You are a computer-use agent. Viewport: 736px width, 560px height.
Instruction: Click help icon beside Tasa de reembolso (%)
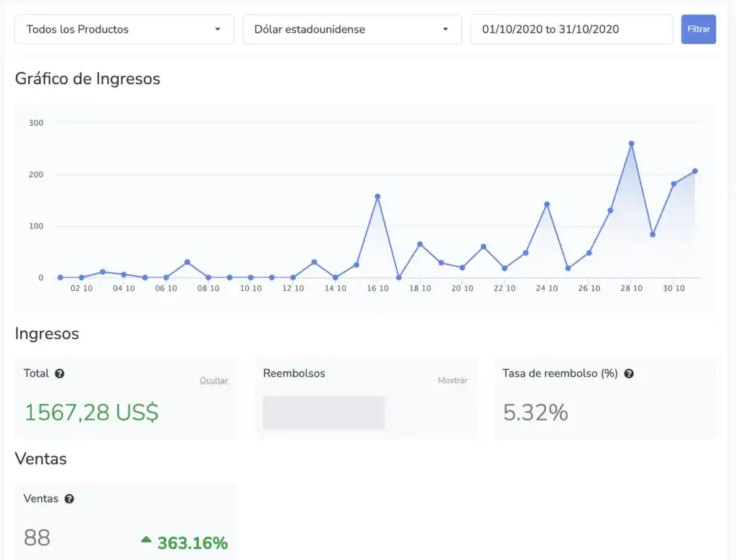[629, 374]
